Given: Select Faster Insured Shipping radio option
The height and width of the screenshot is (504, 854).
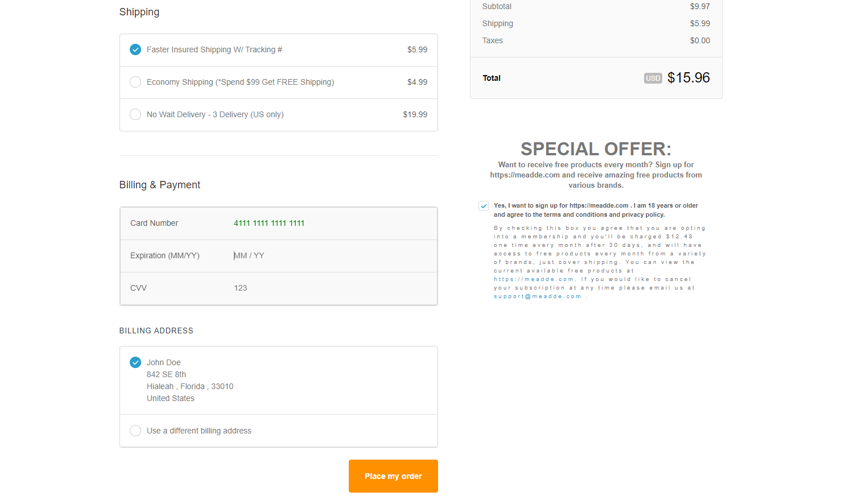Looking at the screenshot, I should coord(135,49).
